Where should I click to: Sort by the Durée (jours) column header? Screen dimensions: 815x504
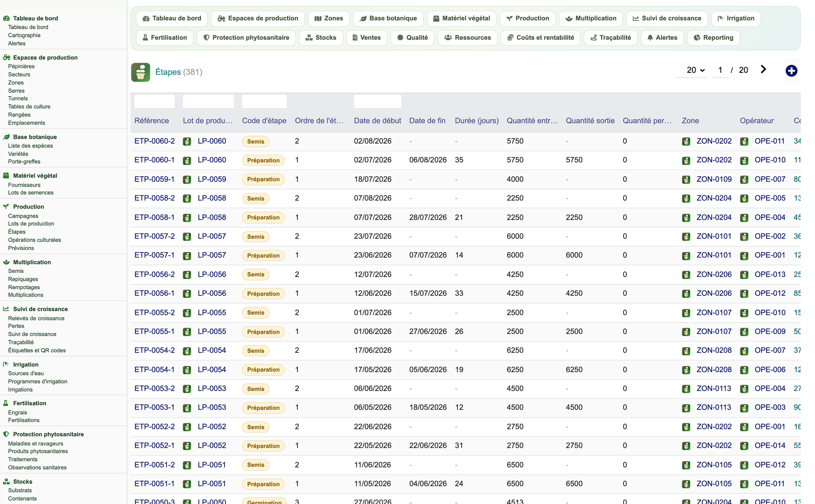click(477, 121)
